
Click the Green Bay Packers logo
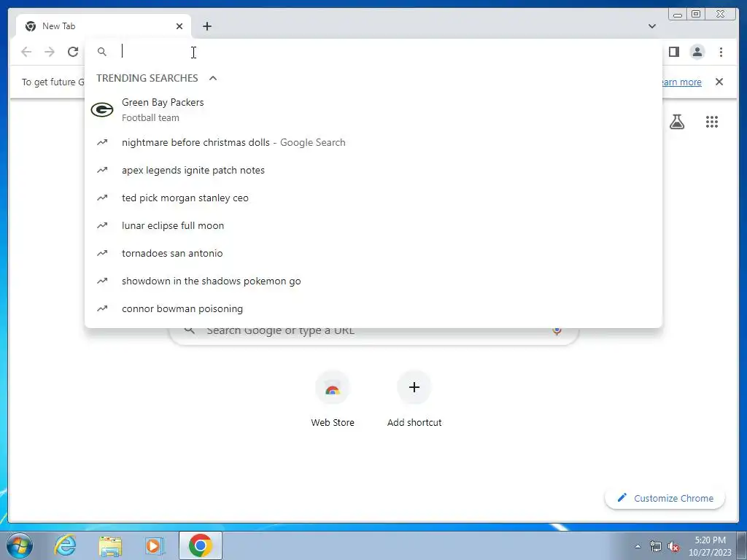pos(102,110)
